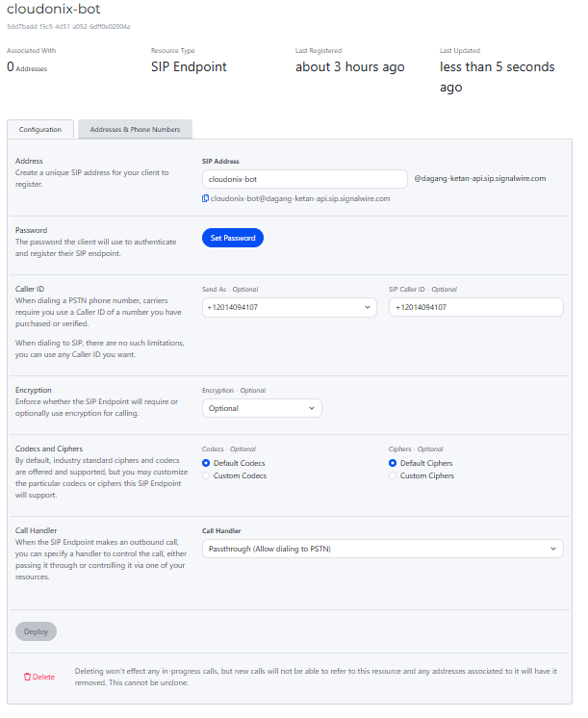The width and height of the screenshot is (588, 718).
Task: Open the Send As caller ID dropdown
Action: click(289, 307)
